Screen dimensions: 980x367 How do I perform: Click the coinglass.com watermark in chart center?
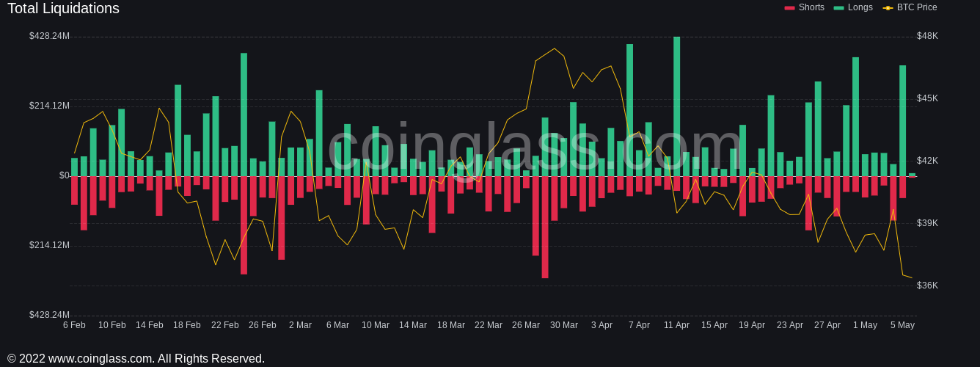[534, 147]
